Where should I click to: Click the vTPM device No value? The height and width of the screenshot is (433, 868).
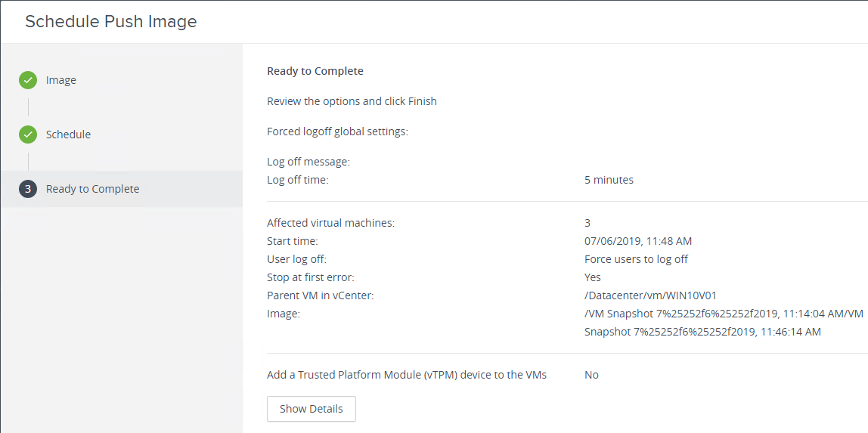591,375
